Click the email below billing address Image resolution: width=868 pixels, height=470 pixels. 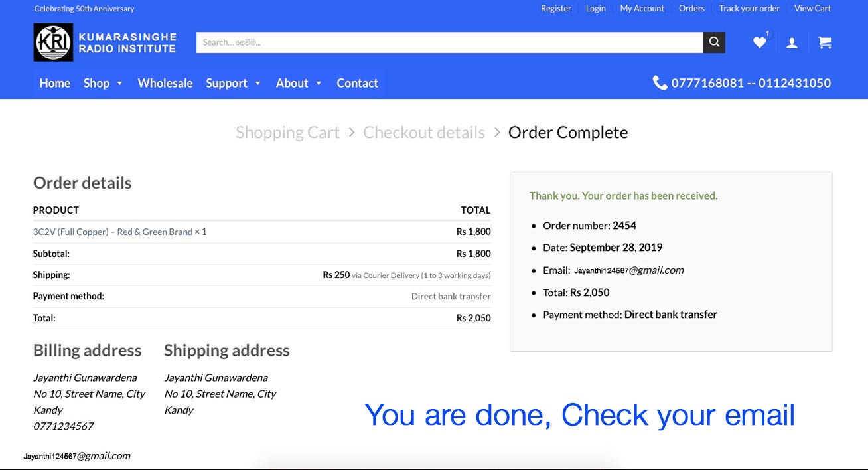click(x=77, y=456)
